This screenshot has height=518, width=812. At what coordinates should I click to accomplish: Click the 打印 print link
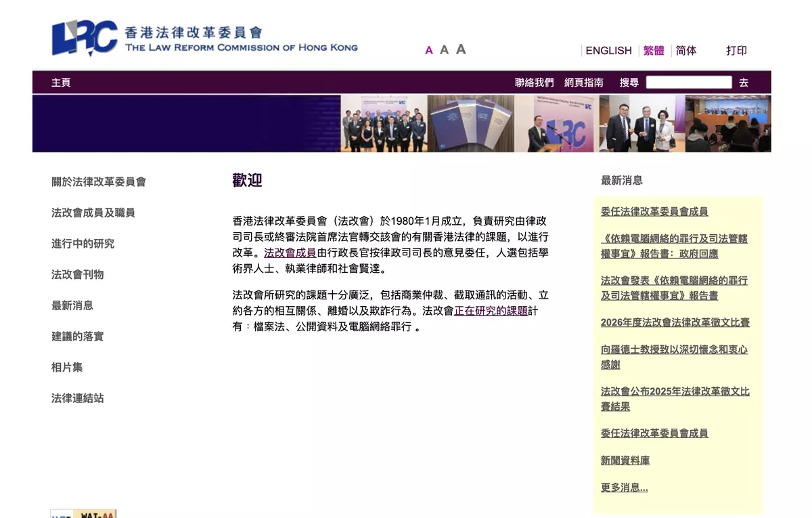pyautogui.click(x=736, y=51)
